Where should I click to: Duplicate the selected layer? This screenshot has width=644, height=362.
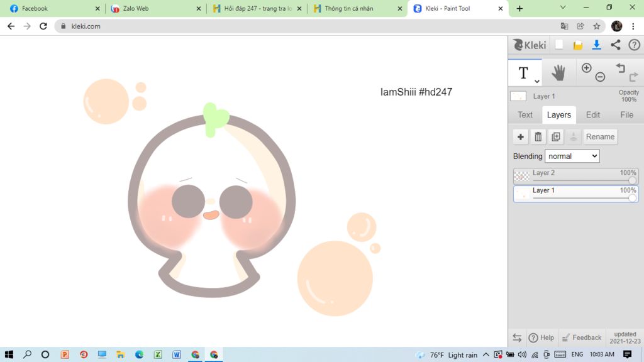[x=556, y=136]
